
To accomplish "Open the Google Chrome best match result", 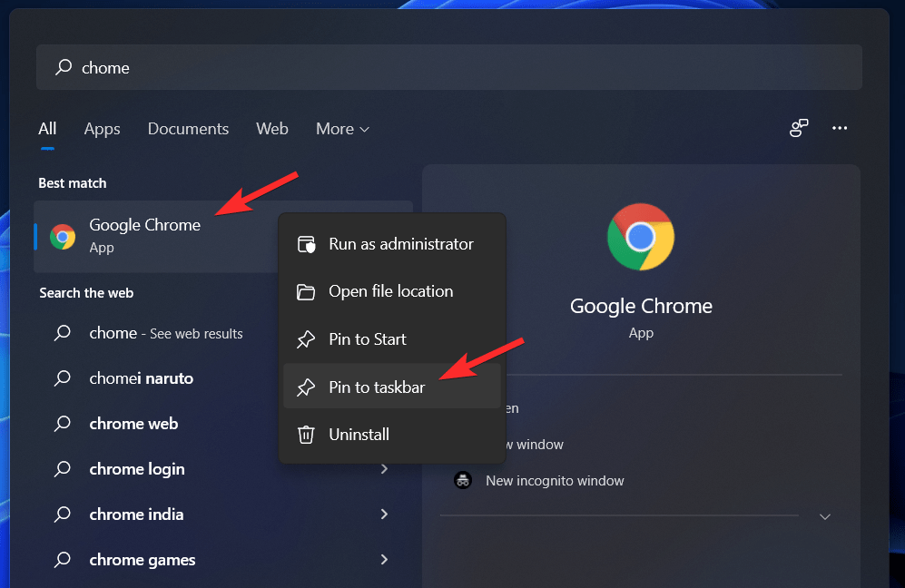I will click(156, 237).
